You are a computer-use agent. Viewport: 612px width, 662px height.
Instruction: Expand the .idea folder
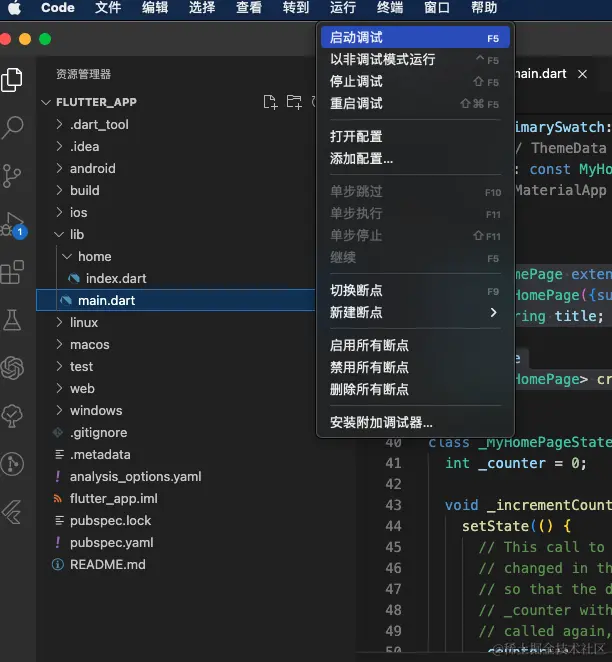pyautogui.click(x=60, y=146)
